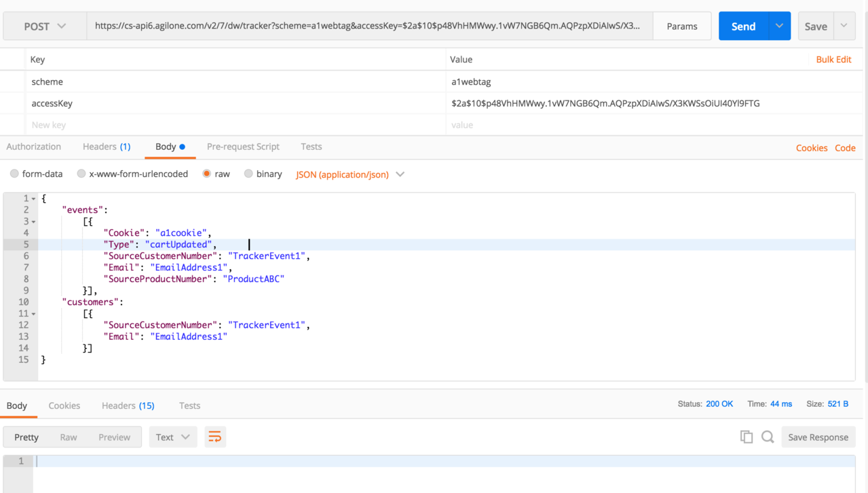Select the binary body option

coord(248,174)
